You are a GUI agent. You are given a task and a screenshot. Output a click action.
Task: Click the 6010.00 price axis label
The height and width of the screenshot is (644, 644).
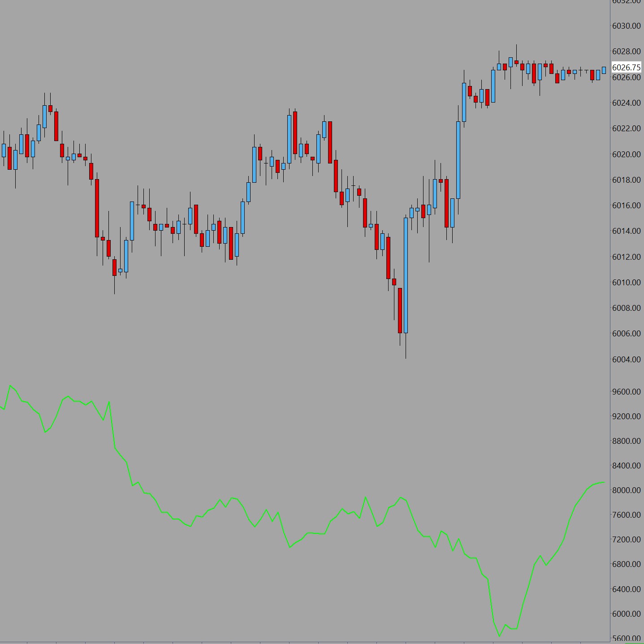(x=627, y=283)
